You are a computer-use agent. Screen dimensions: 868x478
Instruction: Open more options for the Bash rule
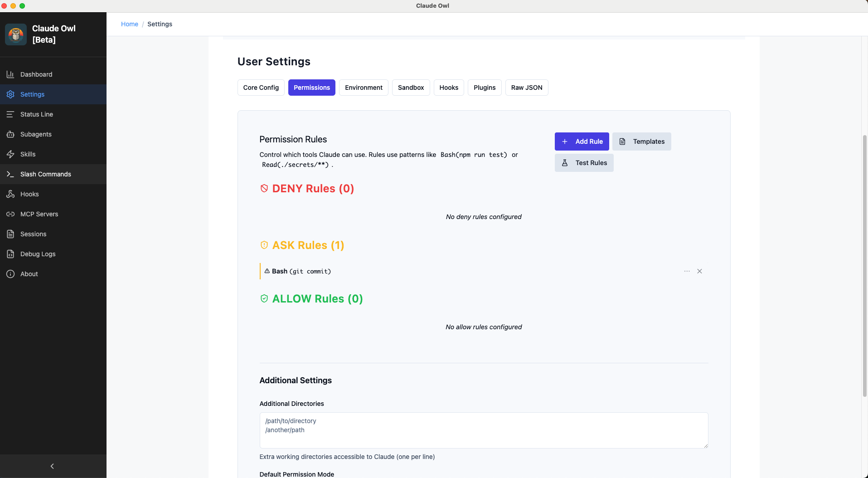[x=687, y=271]
